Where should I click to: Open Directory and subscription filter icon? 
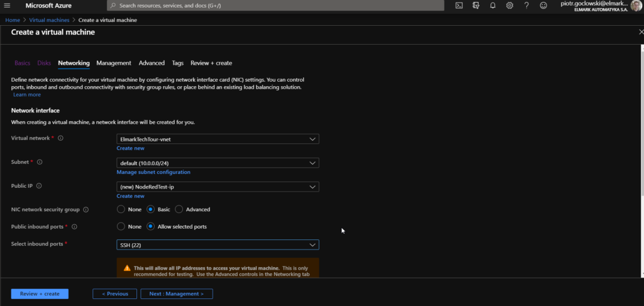coord(476,6)
